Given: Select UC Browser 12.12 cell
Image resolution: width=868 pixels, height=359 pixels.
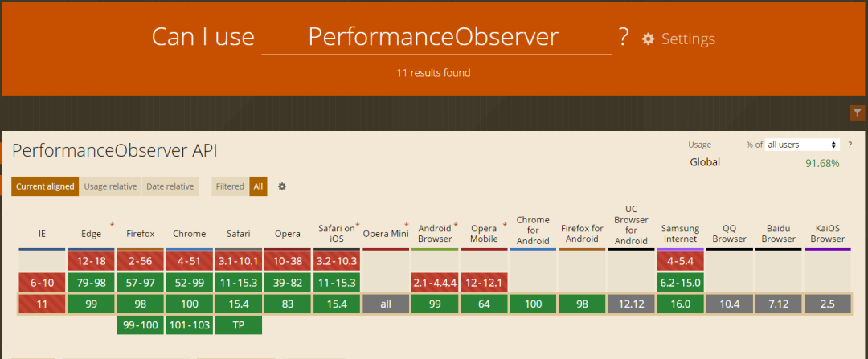Looking at the screenshot, I should tap(631, 304).
